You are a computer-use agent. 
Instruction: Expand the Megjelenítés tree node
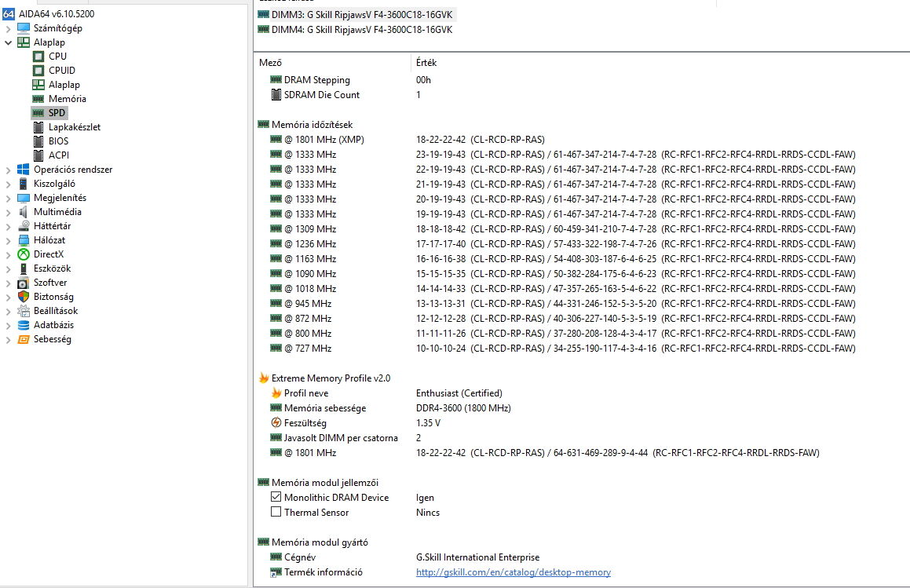click(8, 198)
